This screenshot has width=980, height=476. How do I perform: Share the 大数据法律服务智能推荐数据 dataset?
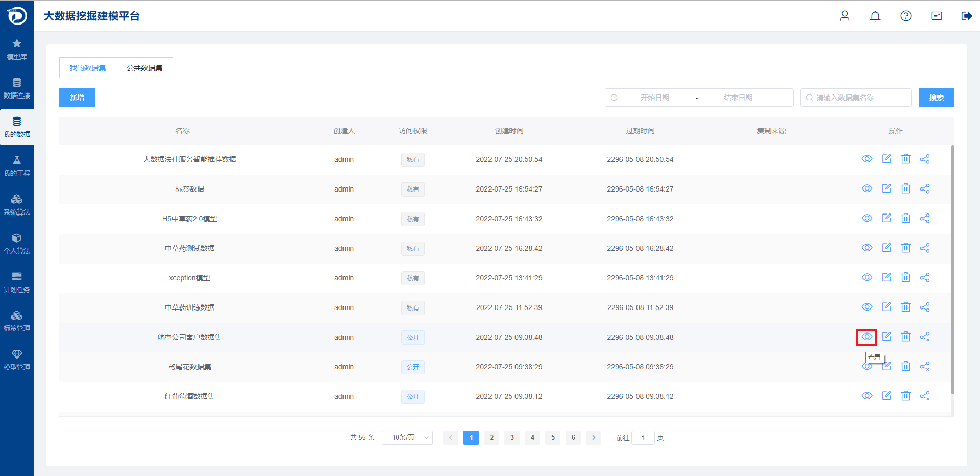pyautogui.click(x=925, y=159)
